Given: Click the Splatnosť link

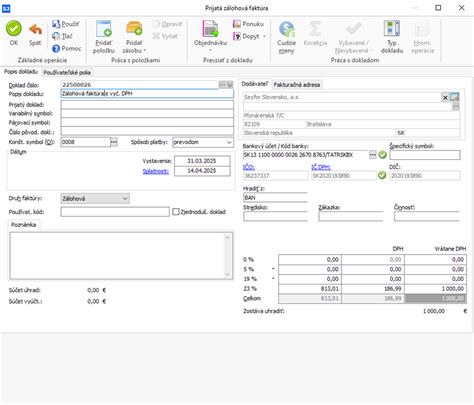Looking at the screenshot, I should 156,171.
